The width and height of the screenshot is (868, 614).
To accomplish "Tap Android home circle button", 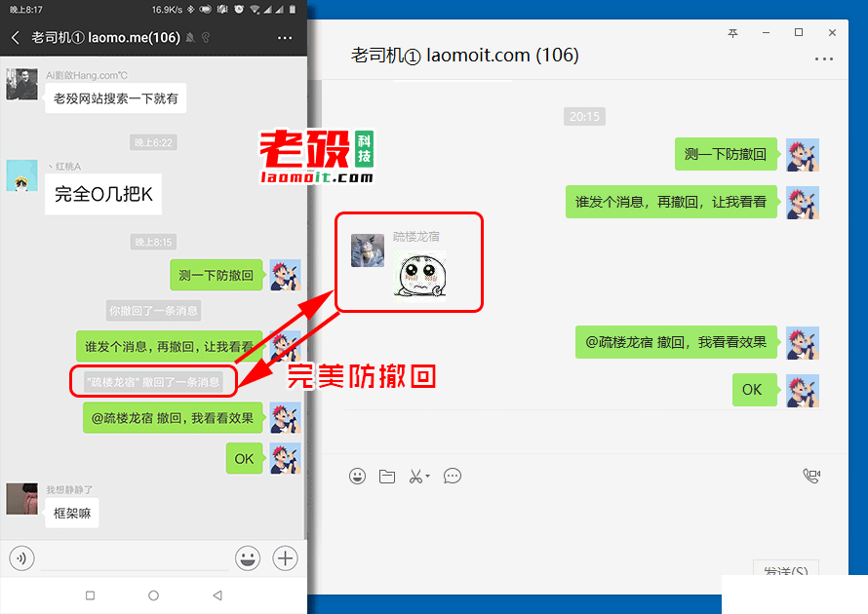I will tap(153, 595).
